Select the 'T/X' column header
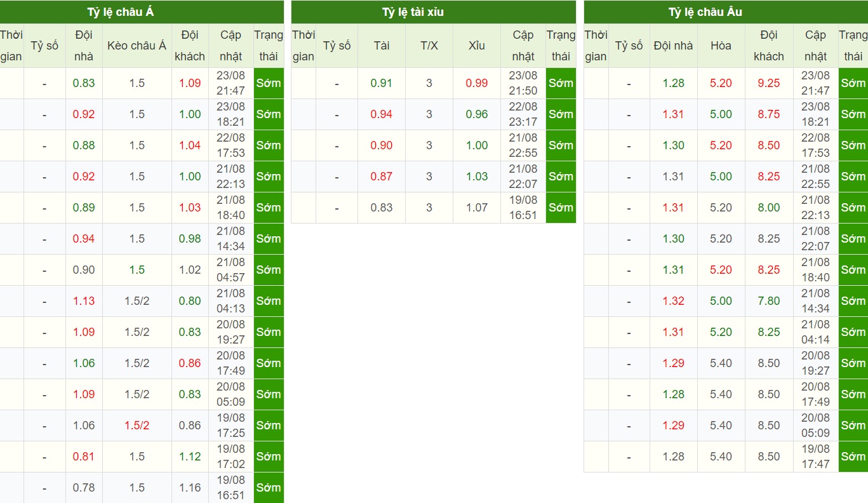Viewport: 868px width, 503px height. [429, 46]
